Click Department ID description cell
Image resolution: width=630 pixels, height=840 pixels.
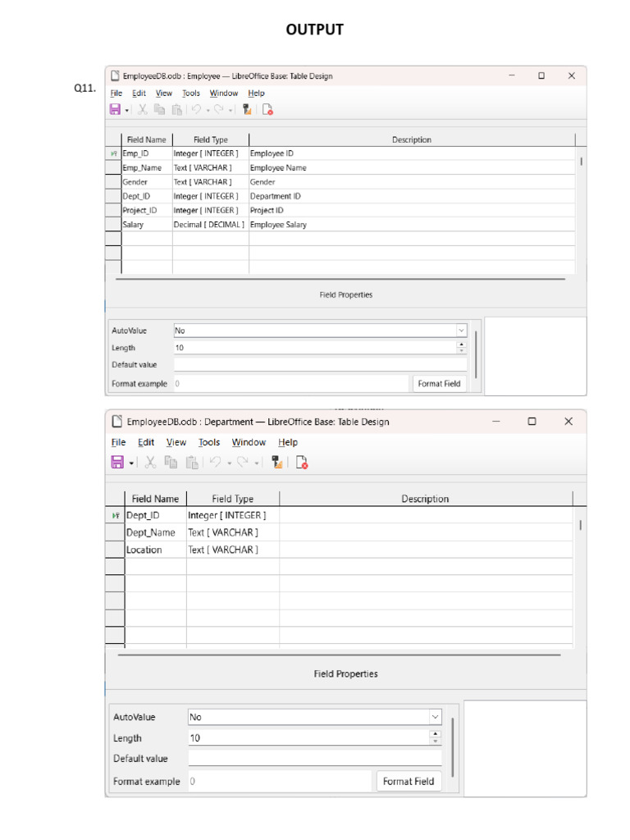click(412, 197)
